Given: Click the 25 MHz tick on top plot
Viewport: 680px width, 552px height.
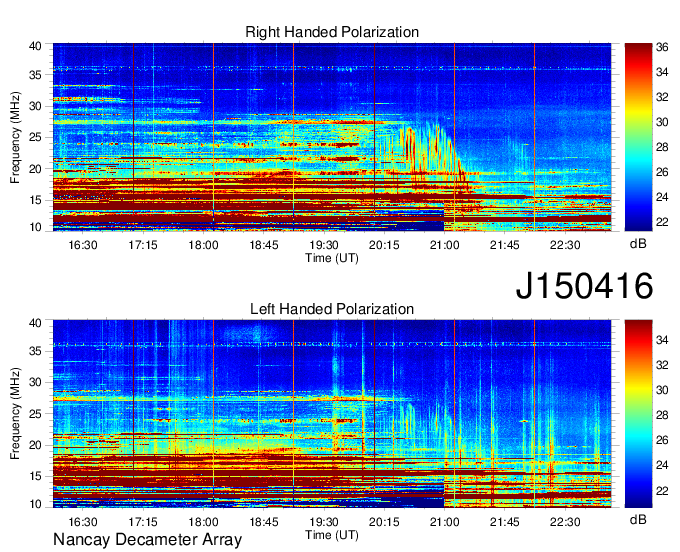Looking at the screenshot, I should click(x=35, y=137).
